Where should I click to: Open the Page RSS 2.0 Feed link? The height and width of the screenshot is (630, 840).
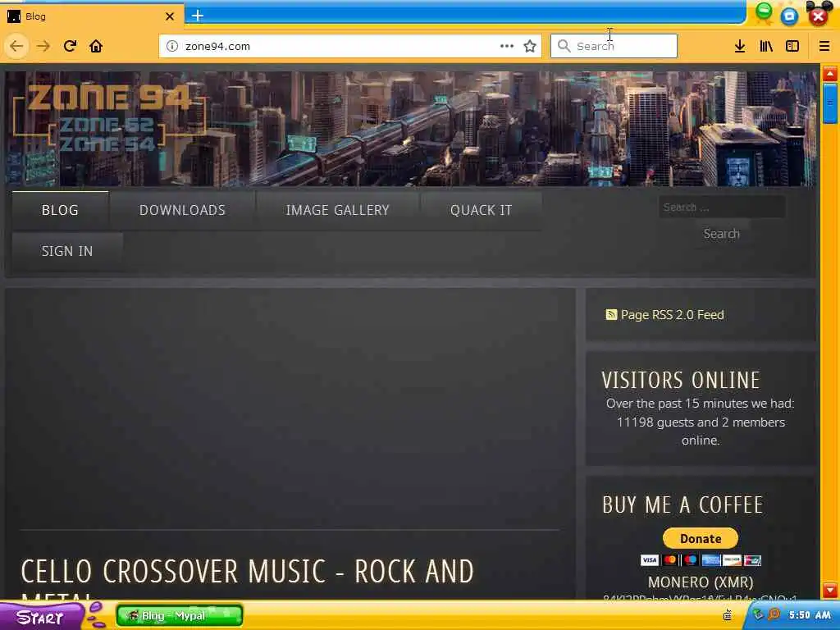672,314
